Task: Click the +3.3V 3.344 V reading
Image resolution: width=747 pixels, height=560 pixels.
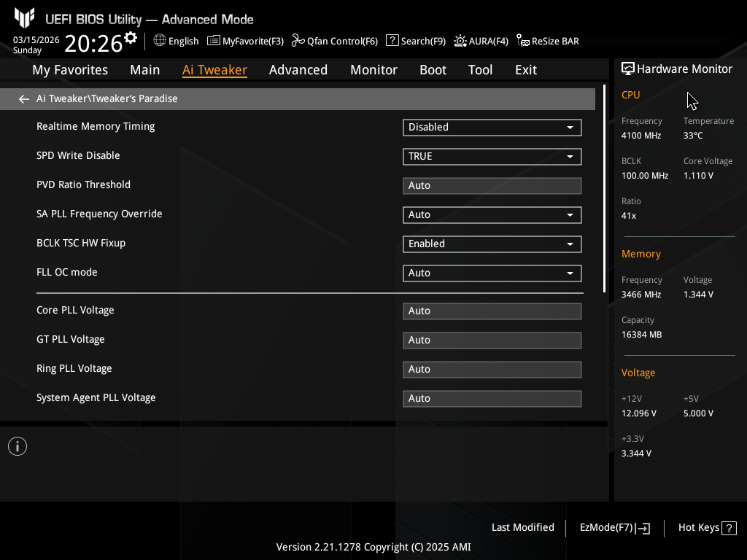Action: coord(636,454)
